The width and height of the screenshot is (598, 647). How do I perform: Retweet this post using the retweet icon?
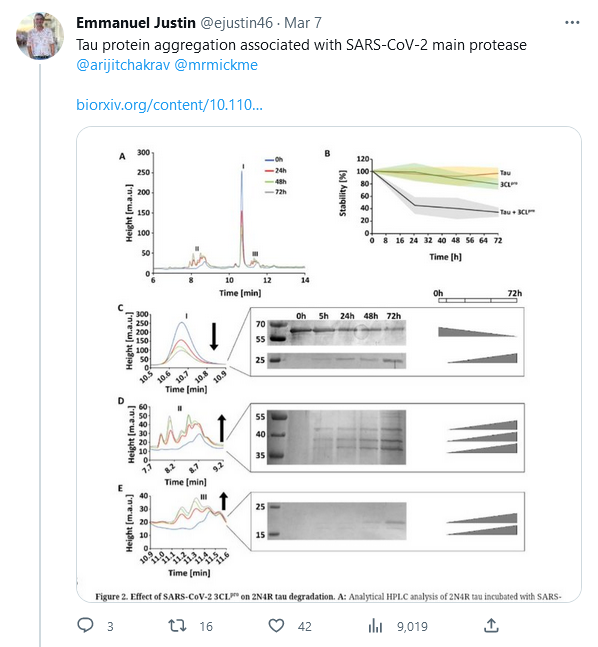click(177, 626)
